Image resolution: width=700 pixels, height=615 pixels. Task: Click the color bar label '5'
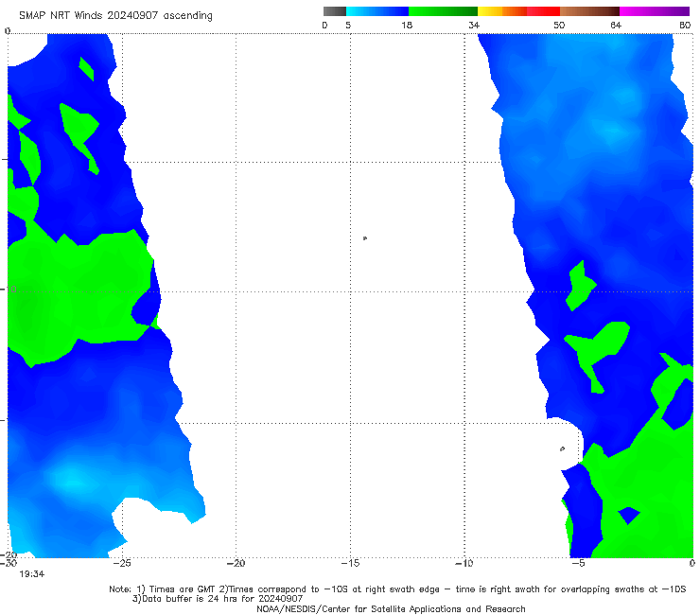tap(348, 26)
